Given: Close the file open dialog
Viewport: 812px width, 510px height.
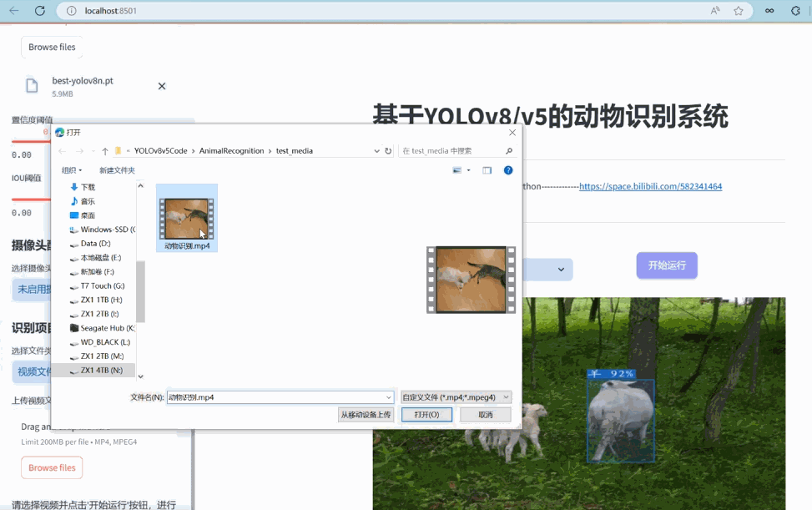Looking at the screenshot, I should tap(512, 133).
